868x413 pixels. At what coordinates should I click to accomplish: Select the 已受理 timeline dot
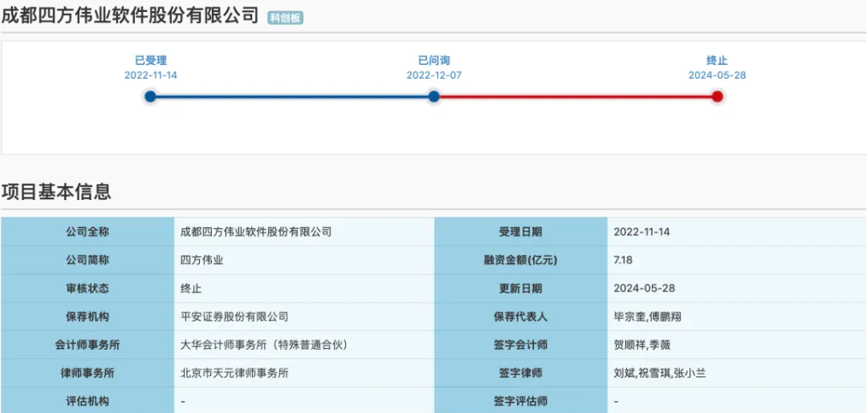point(150,97)
